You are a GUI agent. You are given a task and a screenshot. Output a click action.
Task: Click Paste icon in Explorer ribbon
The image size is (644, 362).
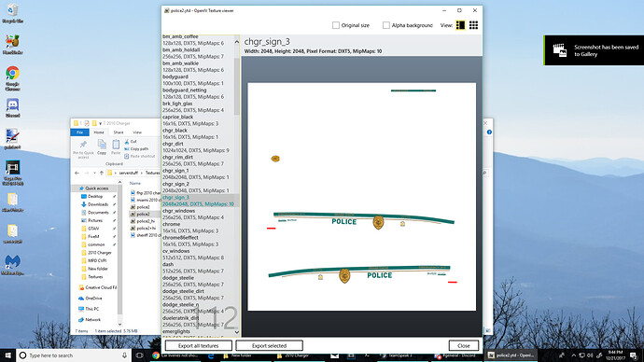tap(116, 146)
